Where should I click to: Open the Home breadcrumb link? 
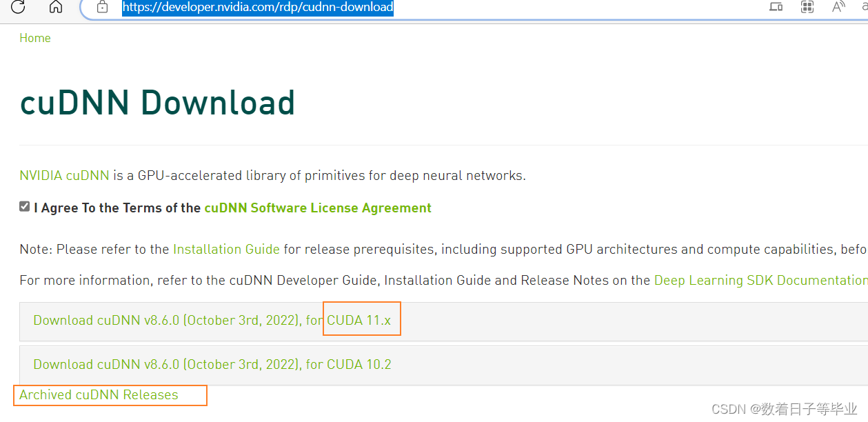(x=35, y=38)
